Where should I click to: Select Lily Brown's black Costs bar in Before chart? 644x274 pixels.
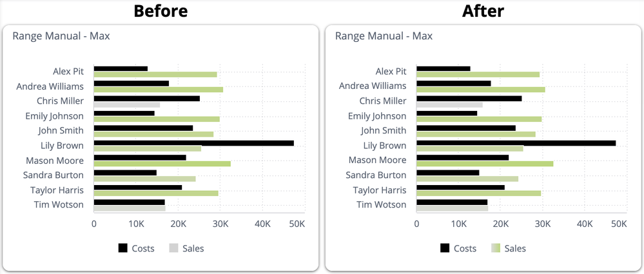click(193, 143)
